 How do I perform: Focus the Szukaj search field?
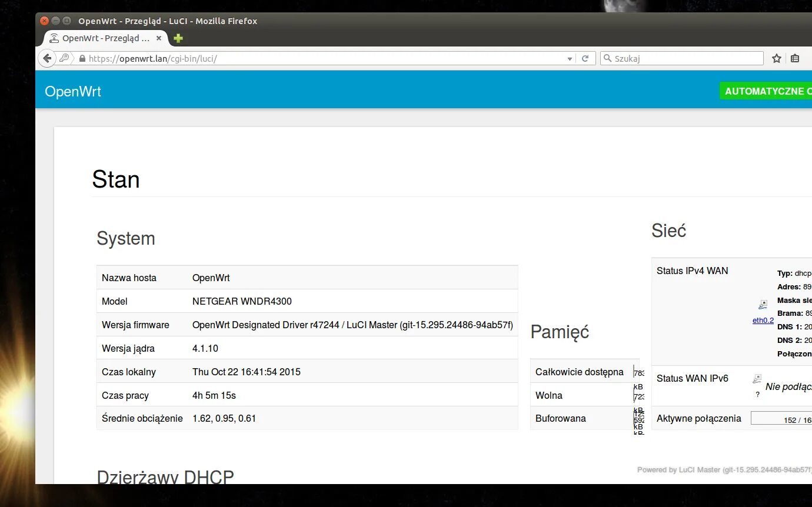[682, 58]
